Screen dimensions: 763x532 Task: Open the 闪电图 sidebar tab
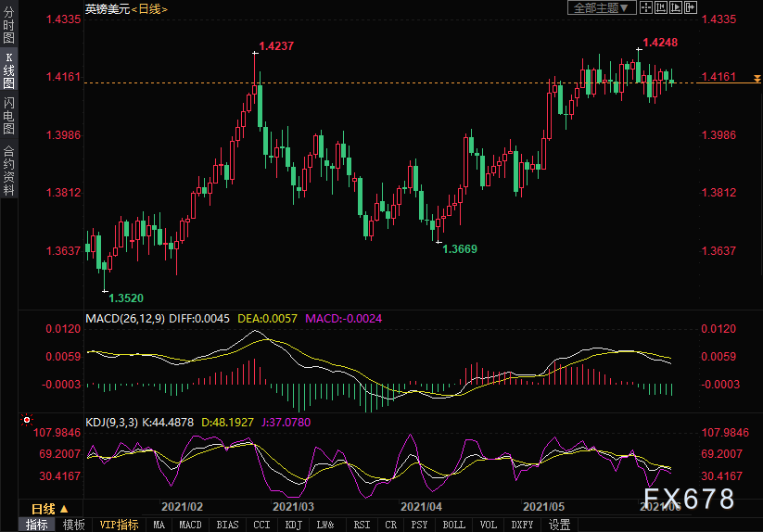pyautogui.click(x=8, y=116)
